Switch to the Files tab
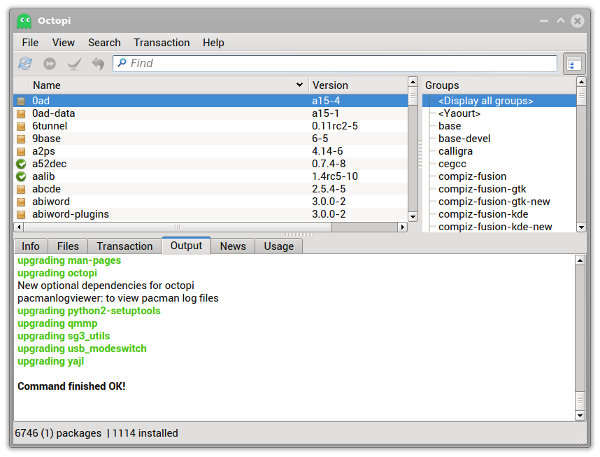 (x=68, y=246)
